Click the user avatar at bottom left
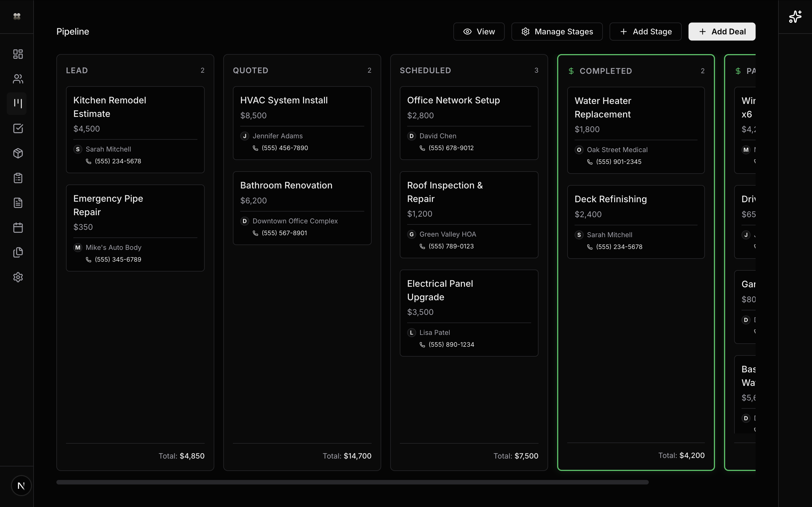Image resolution: width=812 pixels, height=507 pixels. [x=21, y=486]
